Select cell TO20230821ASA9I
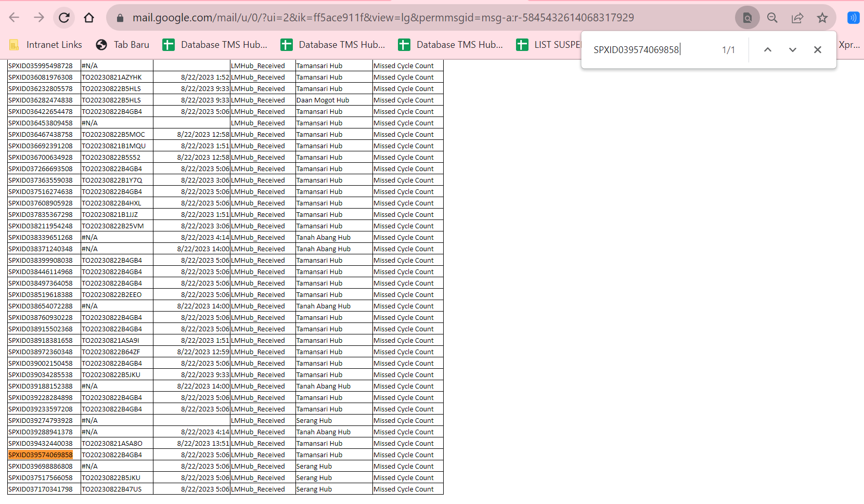 pos(117,340)
